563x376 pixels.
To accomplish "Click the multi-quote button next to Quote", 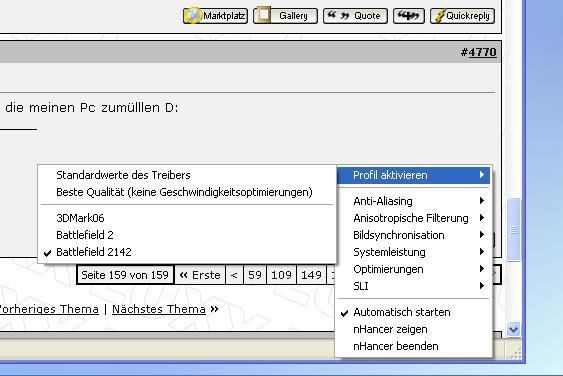I will coord(409,16).
